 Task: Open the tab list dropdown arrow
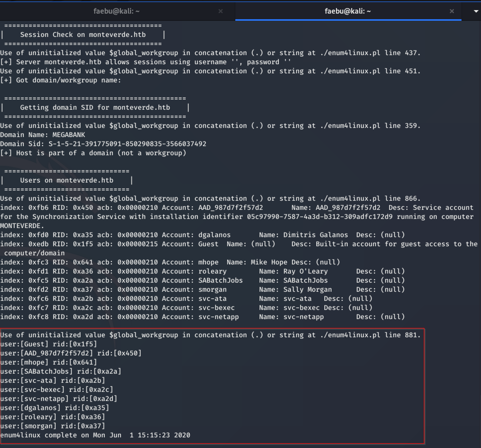click(x=476, y=11)
